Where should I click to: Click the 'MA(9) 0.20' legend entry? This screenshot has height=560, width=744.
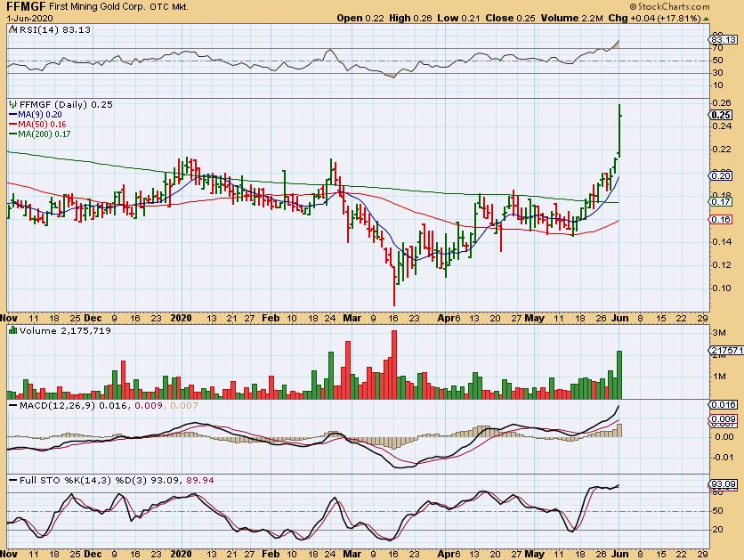point(40,114)
